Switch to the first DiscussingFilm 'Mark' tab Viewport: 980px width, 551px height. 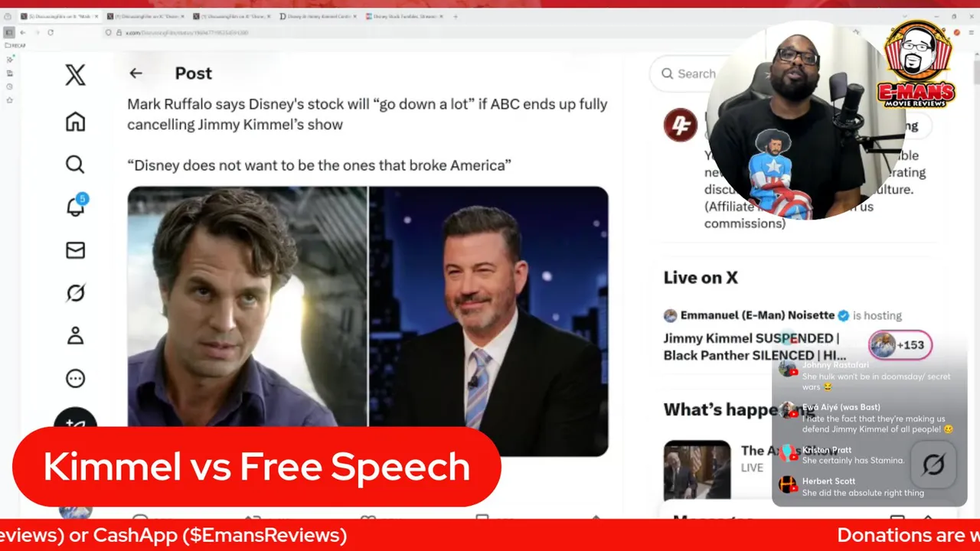click(x=60, y=16)
